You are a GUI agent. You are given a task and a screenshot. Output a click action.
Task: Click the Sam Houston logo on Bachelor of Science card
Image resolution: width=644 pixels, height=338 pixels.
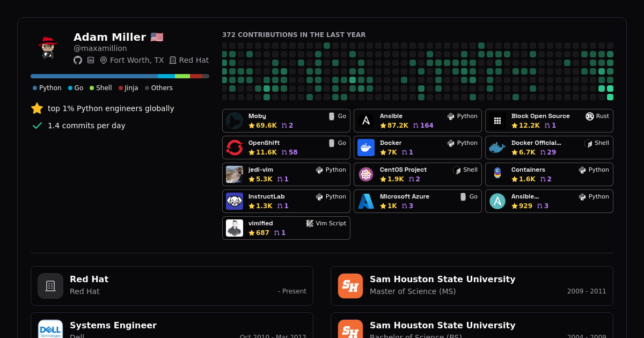[x=350, y=329]
